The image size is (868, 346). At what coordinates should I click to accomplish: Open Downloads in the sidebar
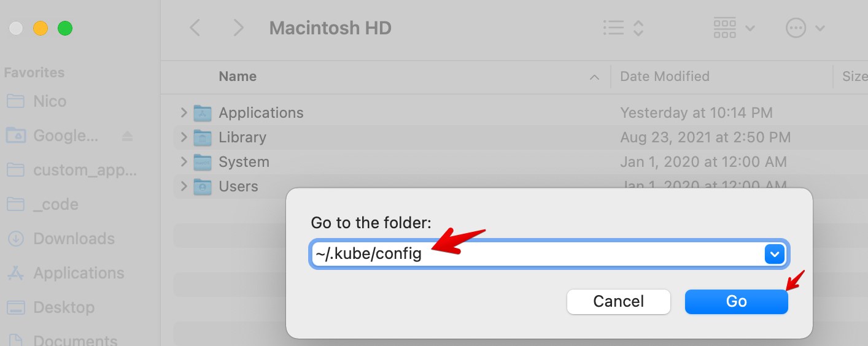point(74,239)
